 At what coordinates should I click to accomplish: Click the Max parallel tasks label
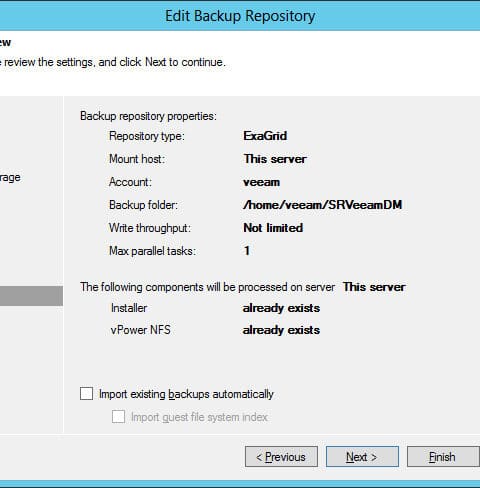[x=152, y=251]
